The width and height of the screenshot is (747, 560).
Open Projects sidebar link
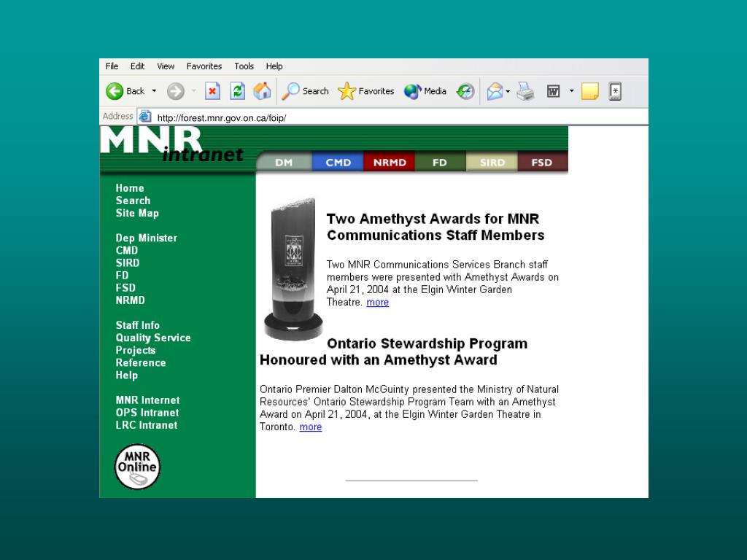(135, 351)
